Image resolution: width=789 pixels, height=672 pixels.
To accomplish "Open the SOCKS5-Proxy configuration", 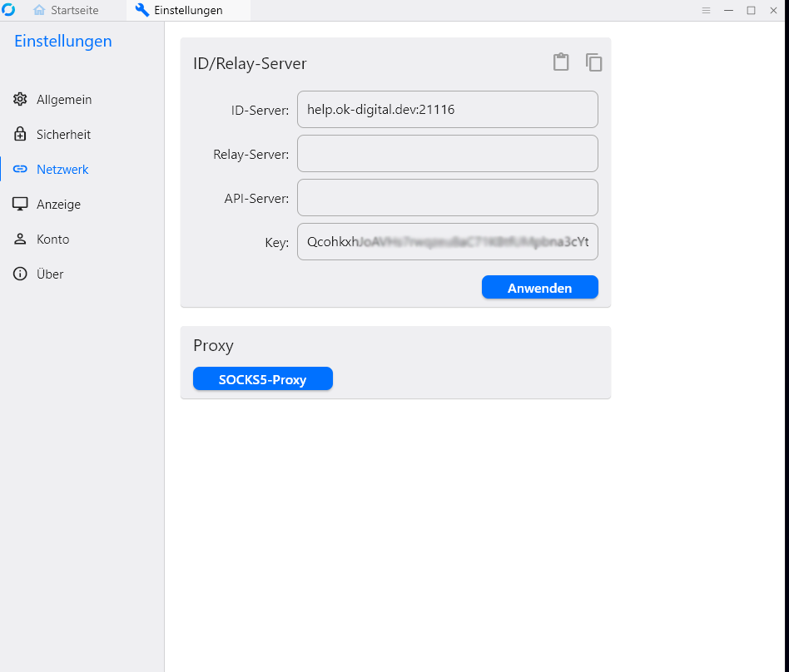I will pos(262,379).
